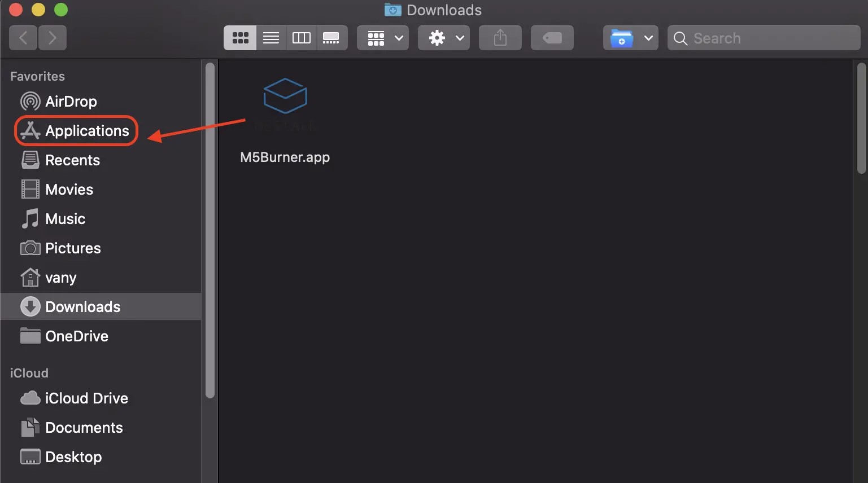Click the Documents page icon

point(30,427)
